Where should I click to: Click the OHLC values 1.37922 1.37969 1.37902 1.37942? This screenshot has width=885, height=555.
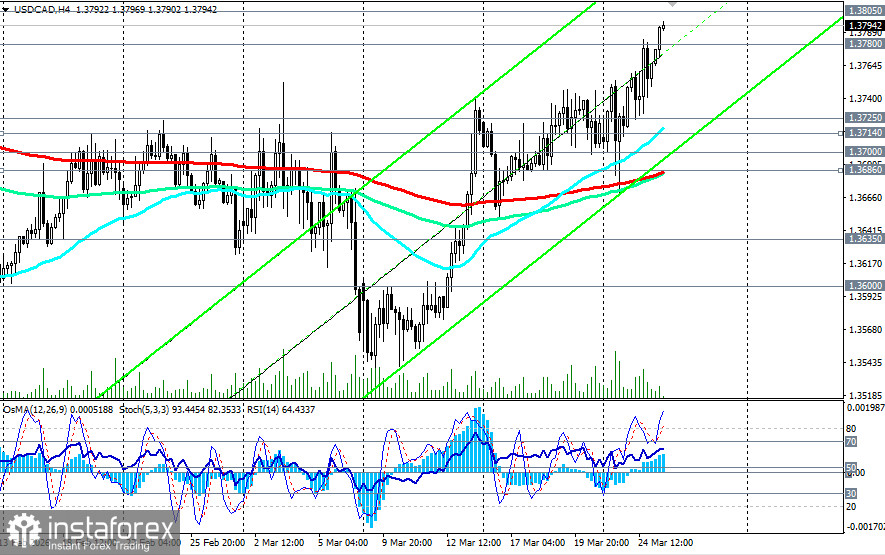coord(146,10)
